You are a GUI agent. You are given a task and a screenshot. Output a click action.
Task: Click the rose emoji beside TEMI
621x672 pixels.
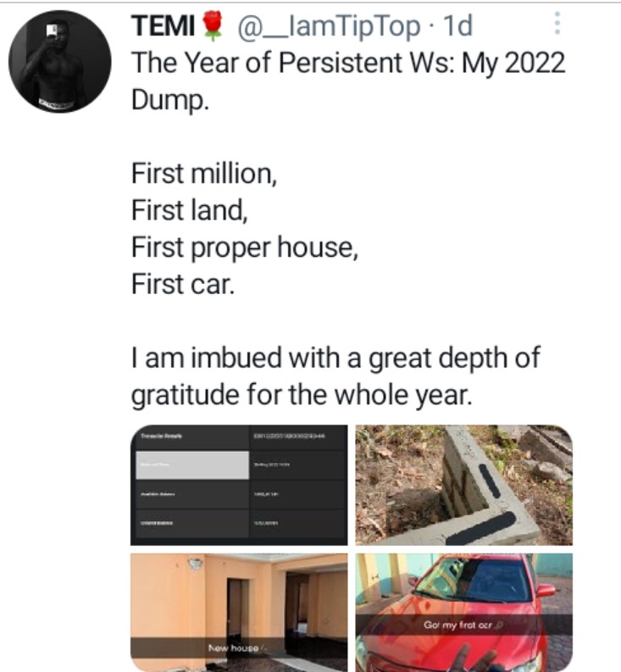click(213, 26)
